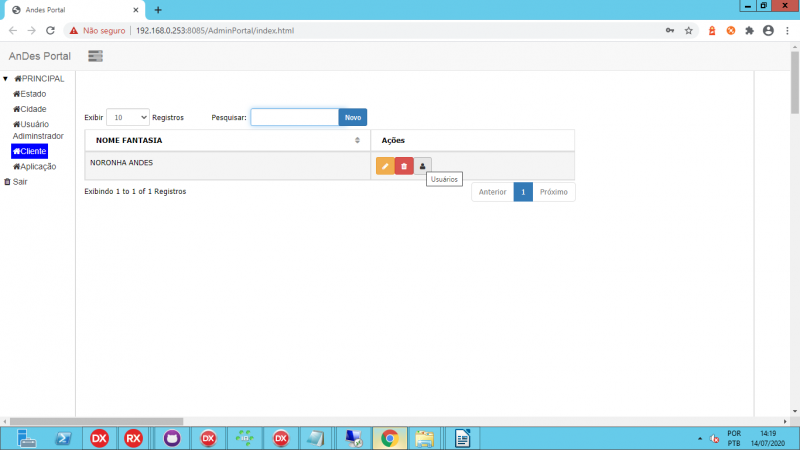The width and height of the screenshot is (800, 450).
Task: Reload the page in Chrome
Action: (x=52, y=31)
